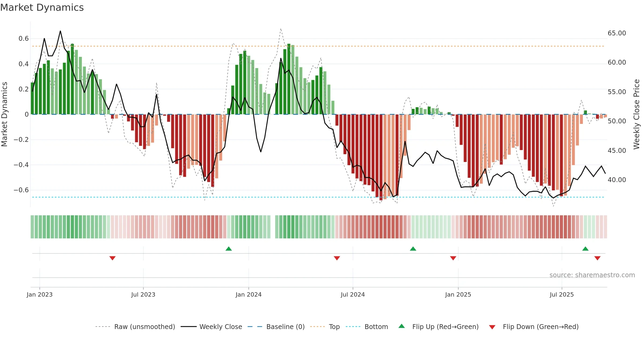Toggle the Top legend entry

click(325, 327)
